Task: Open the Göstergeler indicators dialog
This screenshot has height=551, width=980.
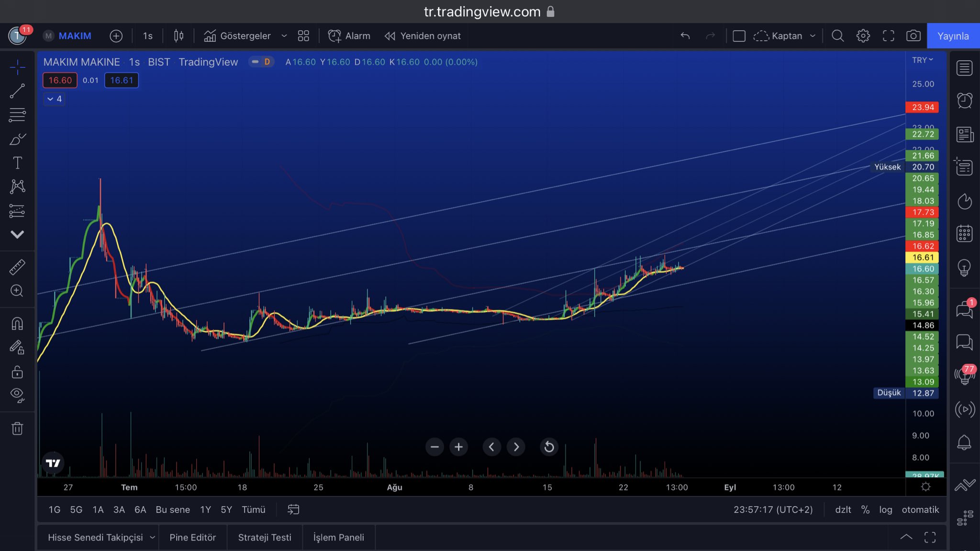Action: coord(237,36)
